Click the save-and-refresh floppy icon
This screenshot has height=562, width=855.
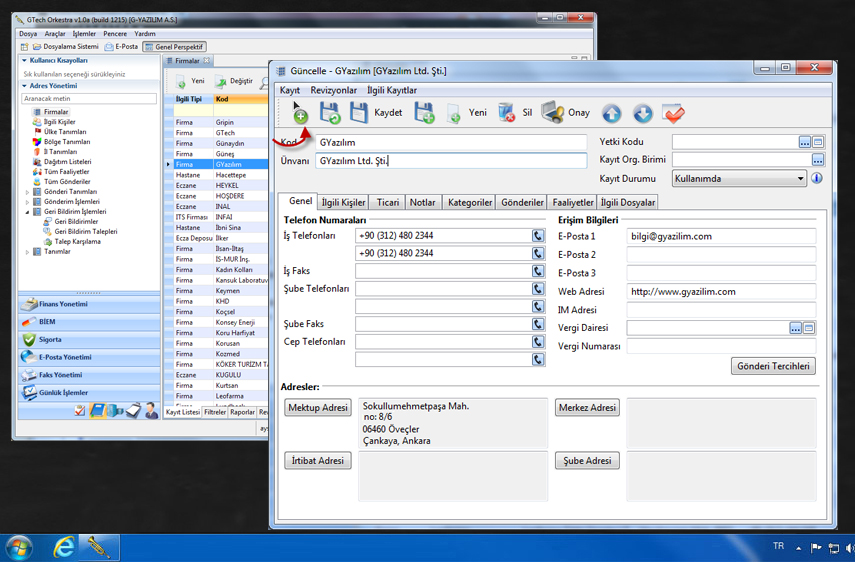pos(330,112)
